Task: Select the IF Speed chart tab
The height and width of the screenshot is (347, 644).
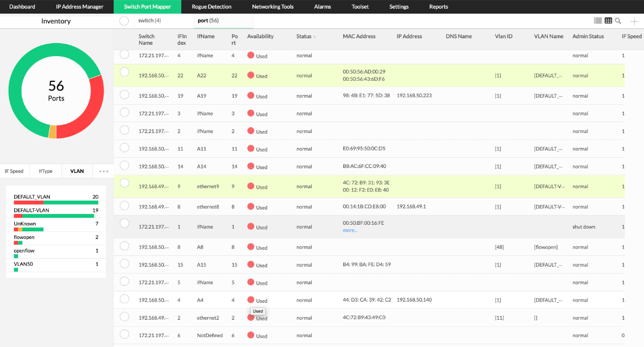Action: pos(14,171)
